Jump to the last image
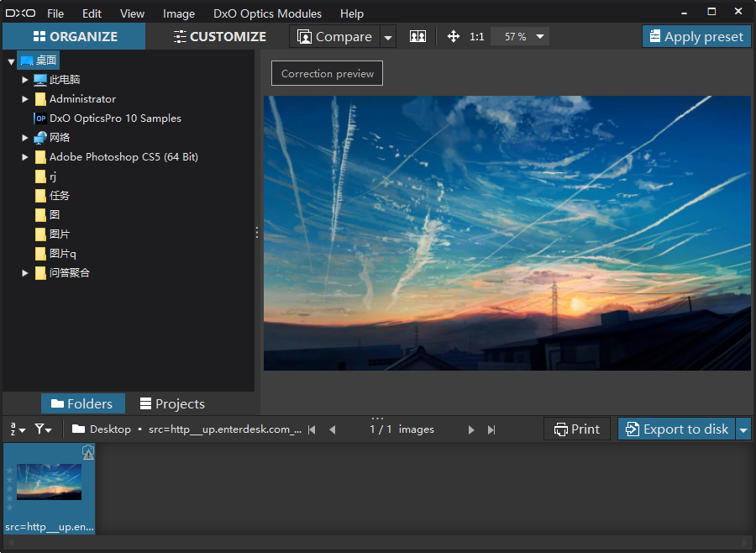The image size is (756, 553). [x=491, y=429]
